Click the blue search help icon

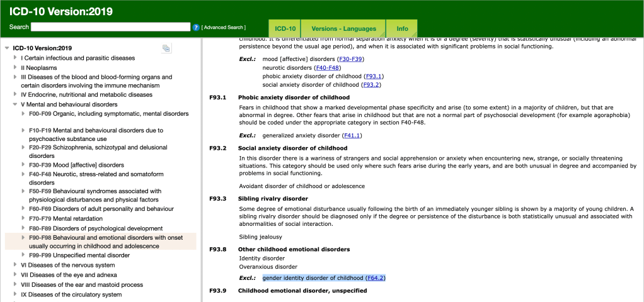[196, 28]
